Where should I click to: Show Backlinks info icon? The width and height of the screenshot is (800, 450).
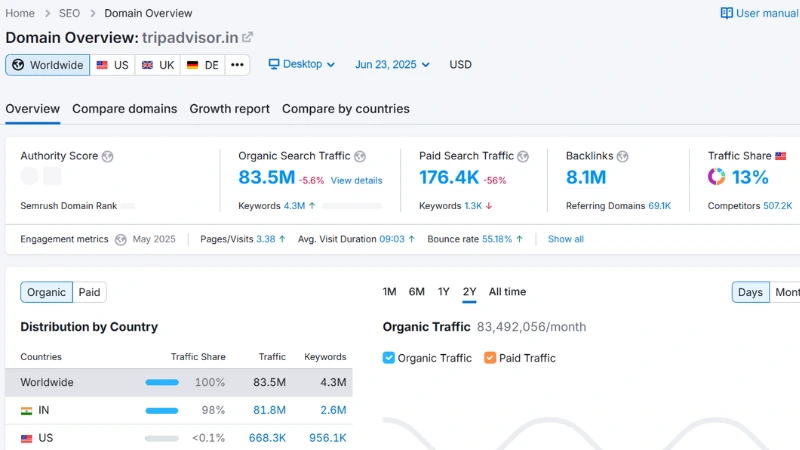click(622, 156)
